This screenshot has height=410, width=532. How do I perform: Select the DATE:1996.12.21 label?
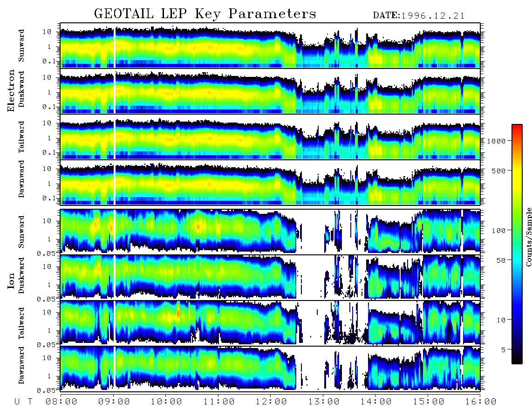[419, 16]
